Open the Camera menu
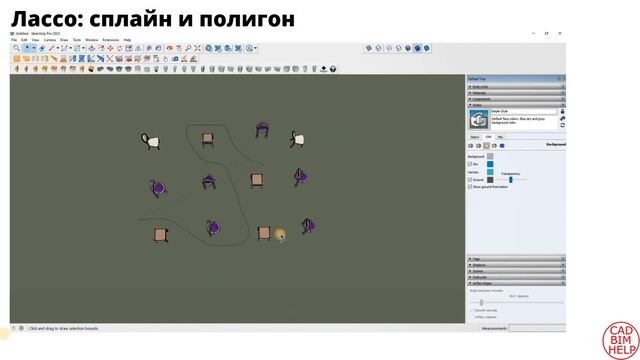640x360 pixels. click(x=49, y=40)
